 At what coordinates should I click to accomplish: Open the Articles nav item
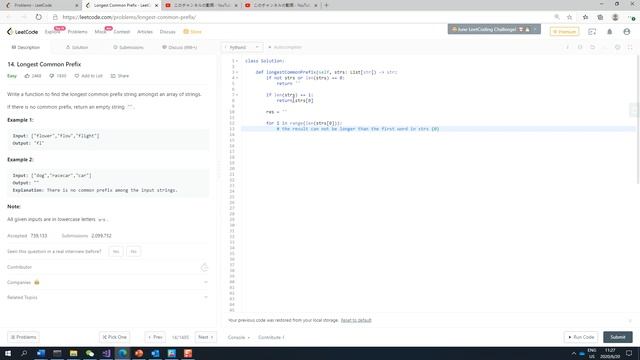(145, 32)
